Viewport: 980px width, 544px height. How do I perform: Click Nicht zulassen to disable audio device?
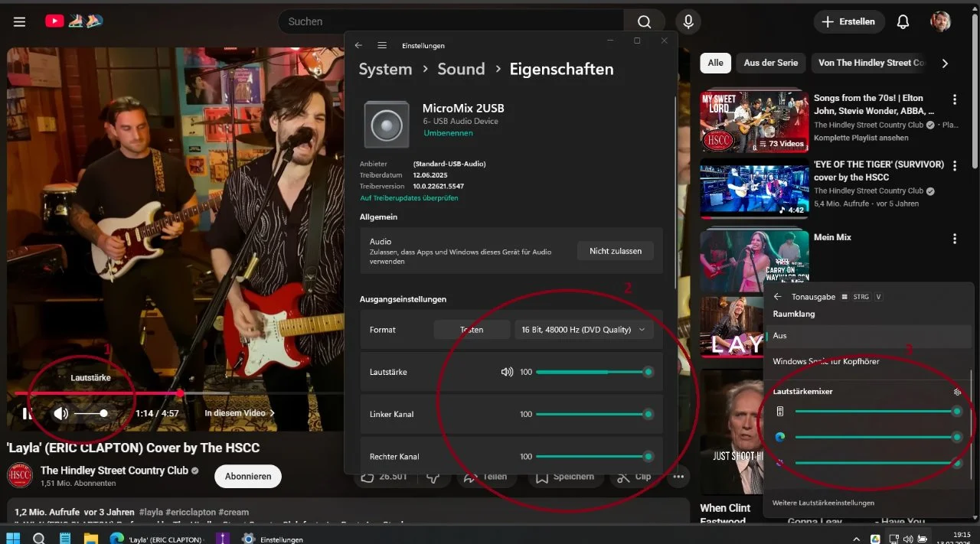(x=615, y=251)
